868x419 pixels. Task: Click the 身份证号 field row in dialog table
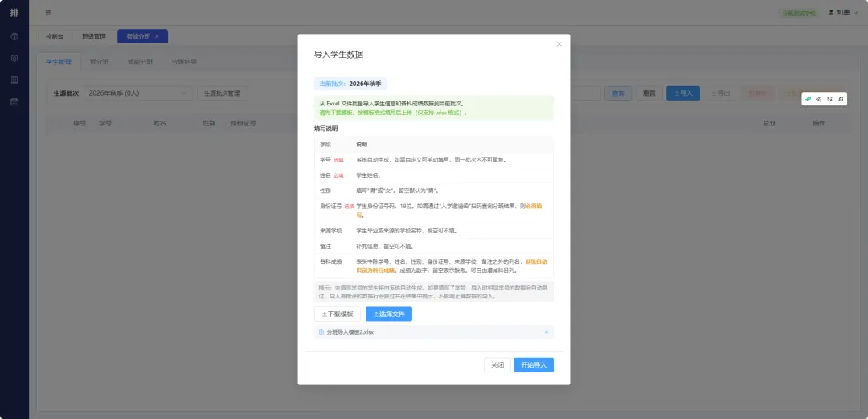[433, 211]
